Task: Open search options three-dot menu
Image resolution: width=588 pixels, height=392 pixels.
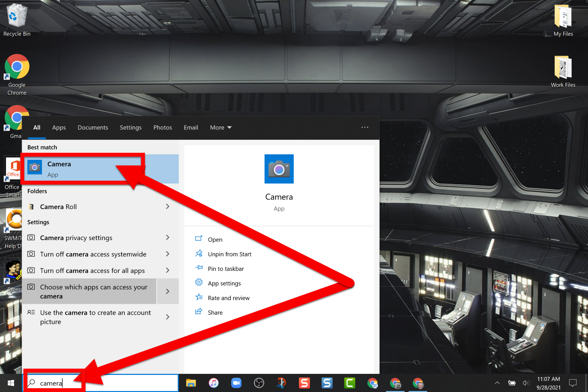Action: tap(365, 127)
